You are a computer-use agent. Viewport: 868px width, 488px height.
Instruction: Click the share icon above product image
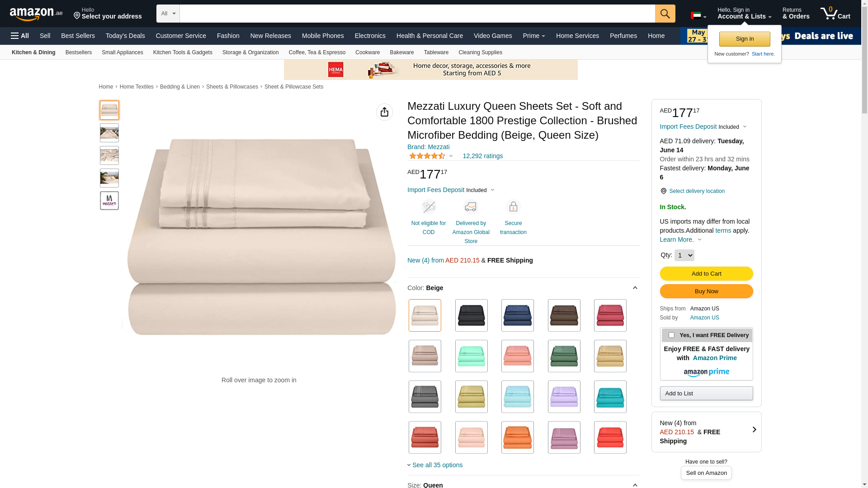point(384,112)
